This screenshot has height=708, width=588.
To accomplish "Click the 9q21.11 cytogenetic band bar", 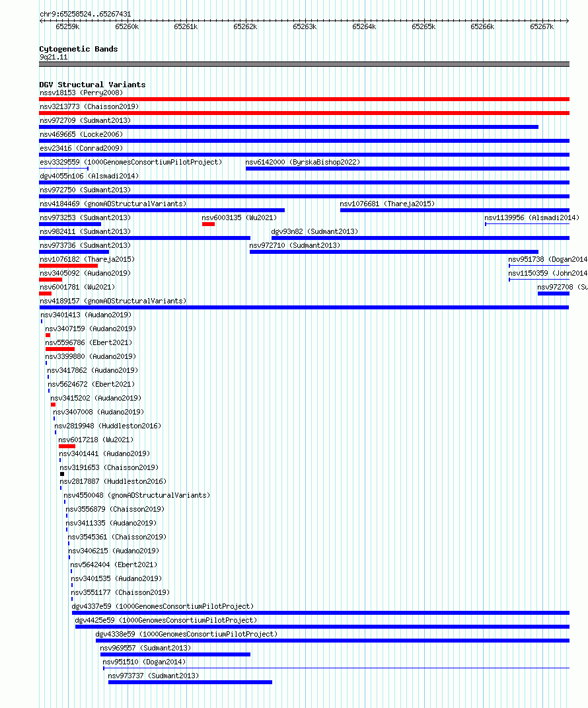I will pyautogui.click(x=304, y=64).
